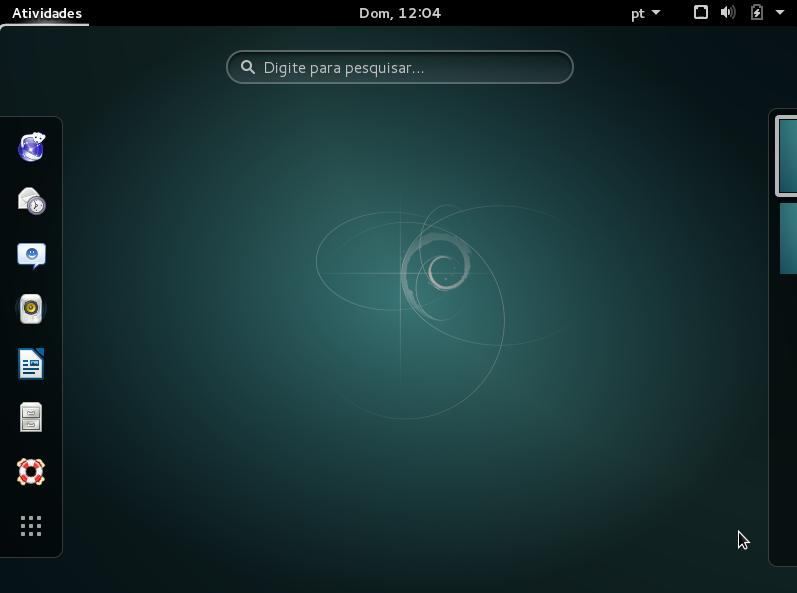Open the clock calendar Dom, 12:04
797x593 pixels.
point(400,13)
